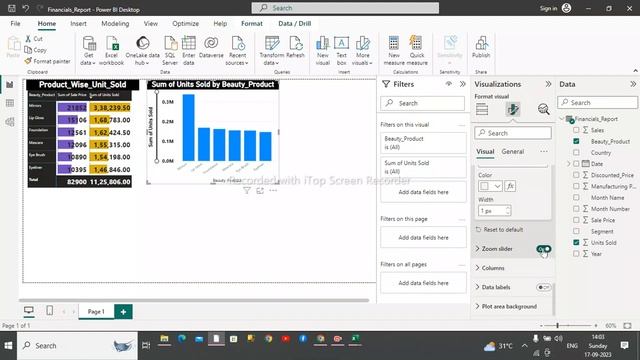This screenshot has width=640, height=360.
Task: Click the chart's vertical zoom slider
Action: pos(156,127)
